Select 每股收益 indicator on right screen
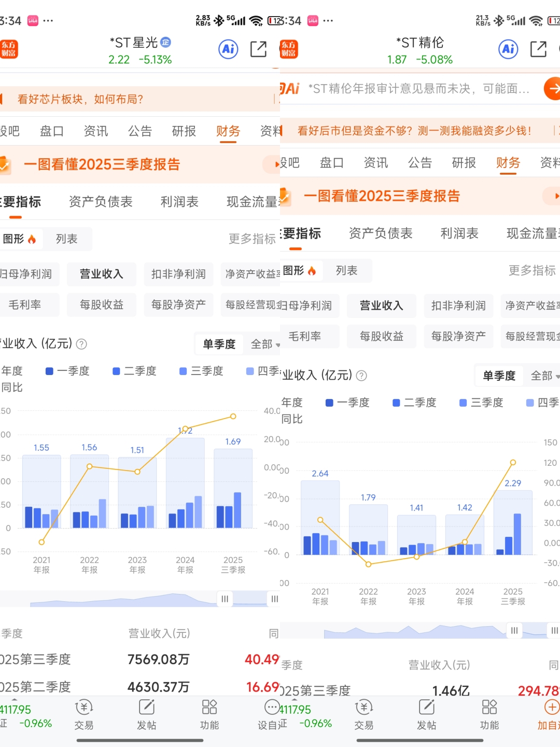The width and height of the screenshot is (560, 747). pos(382,336)
